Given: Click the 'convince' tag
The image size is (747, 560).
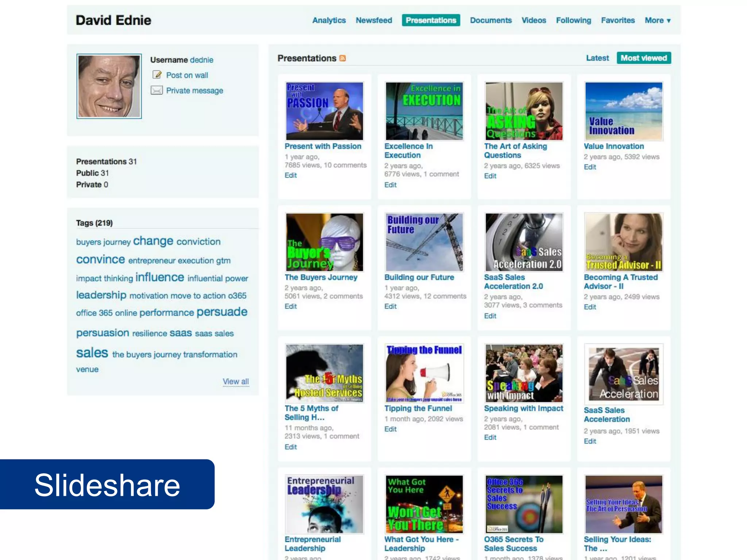Looking at the screenshot, I should pyautogui.click(x=101, y=259).
